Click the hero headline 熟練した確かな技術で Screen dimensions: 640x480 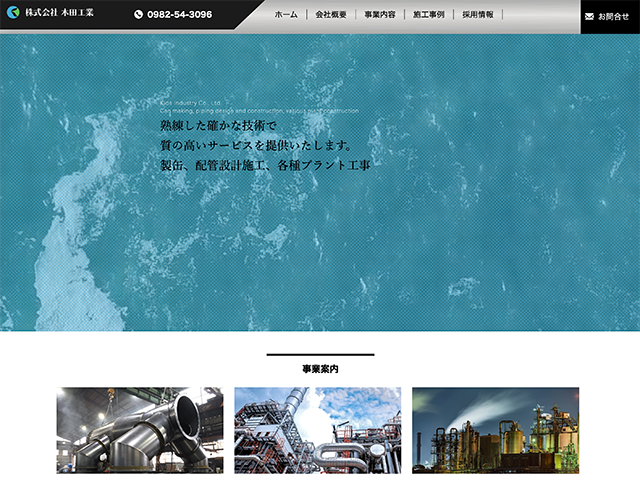(217, 126)
